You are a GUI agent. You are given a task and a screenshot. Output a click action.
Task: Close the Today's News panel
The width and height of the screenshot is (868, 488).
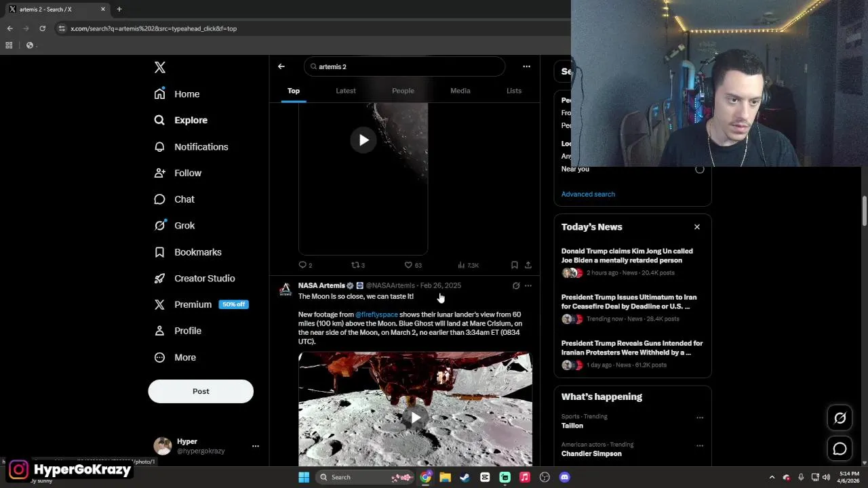point(697,227)
